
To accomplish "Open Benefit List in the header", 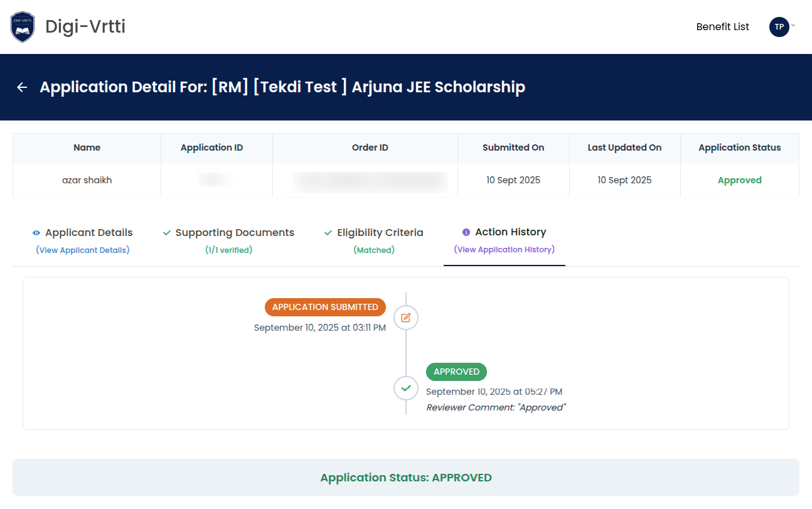I will (x=722, y=27).
